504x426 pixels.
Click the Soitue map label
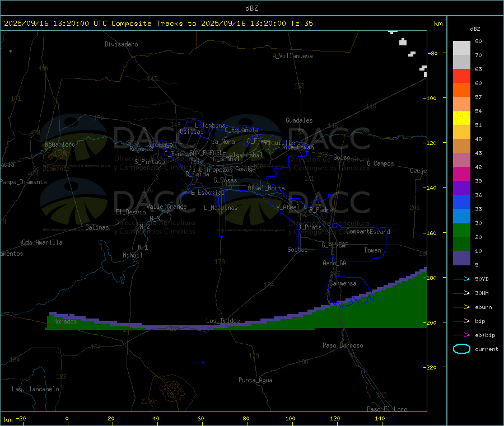(x=298, y=250)
